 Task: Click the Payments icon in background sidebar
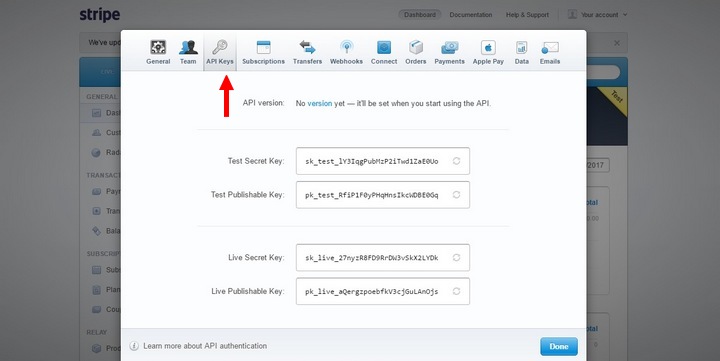pyautogui.click(x=96, y=192)
